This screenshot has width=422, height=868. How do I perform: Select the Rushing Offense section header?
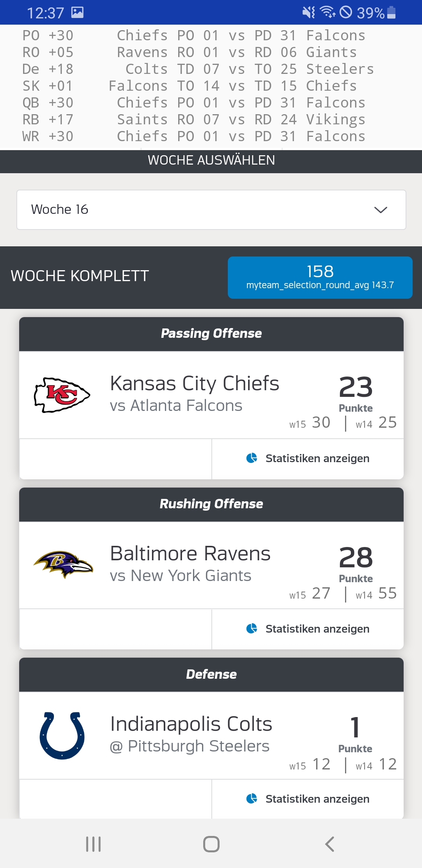point(211,504)
